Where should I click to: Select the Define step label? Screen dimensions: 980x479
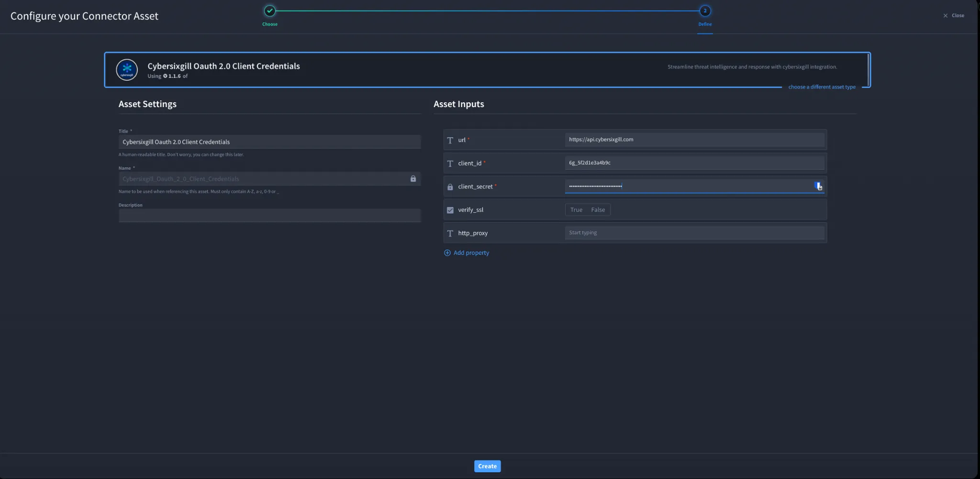pyautogui.click(x=705, y=24)
